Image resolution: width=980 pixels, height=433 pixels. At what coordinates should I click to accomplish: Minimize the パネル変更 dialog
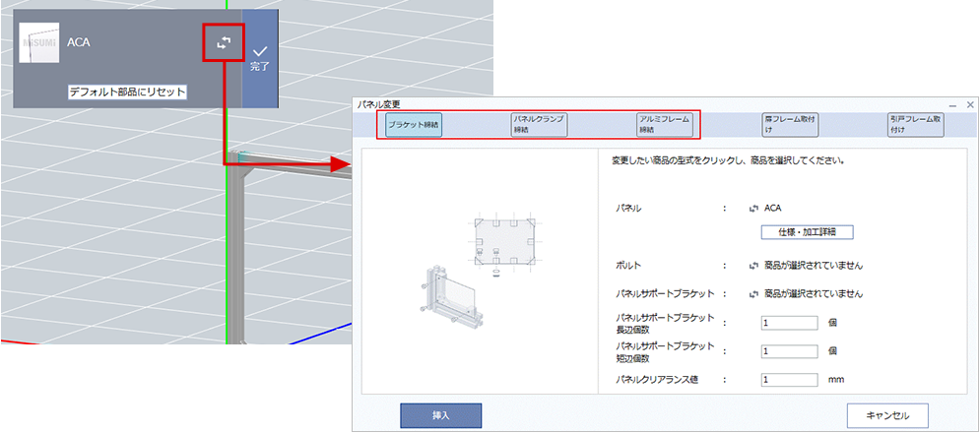click(953, 105)
